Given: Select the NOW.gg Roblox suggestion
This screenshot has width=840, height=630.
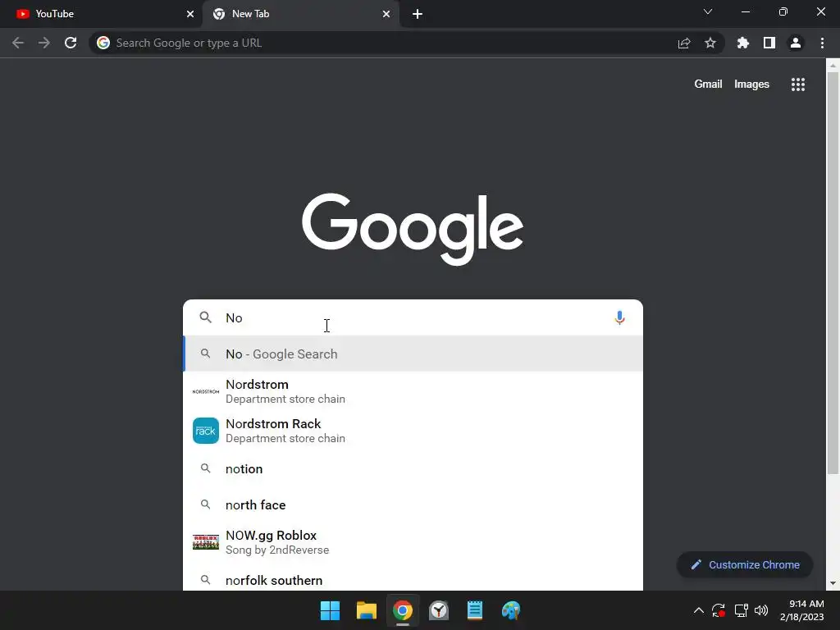Looking at the screenshot, I should pos(413,542).
